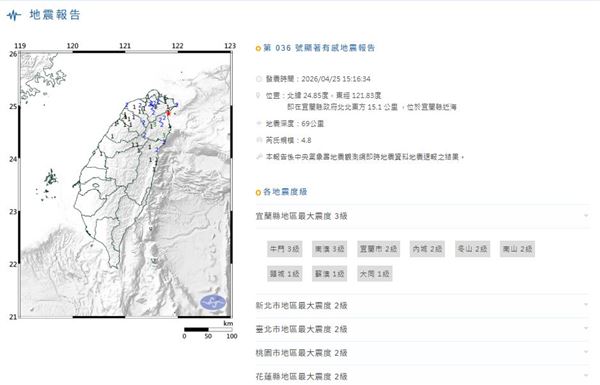The height and width of the screenshot is (385, 600).
Task: Select the 蘇澳 1級 station tag
Action: 329,274
